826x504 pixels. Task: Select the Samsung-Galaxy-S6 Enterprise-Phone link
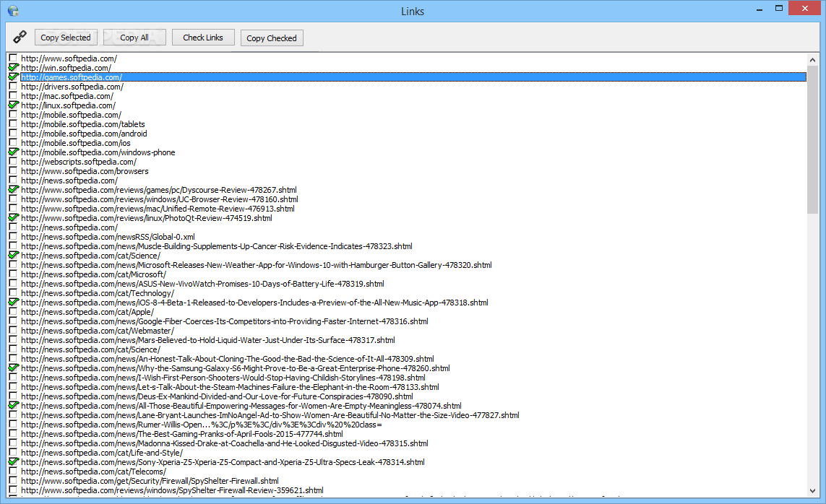click(x=236, y=368)
